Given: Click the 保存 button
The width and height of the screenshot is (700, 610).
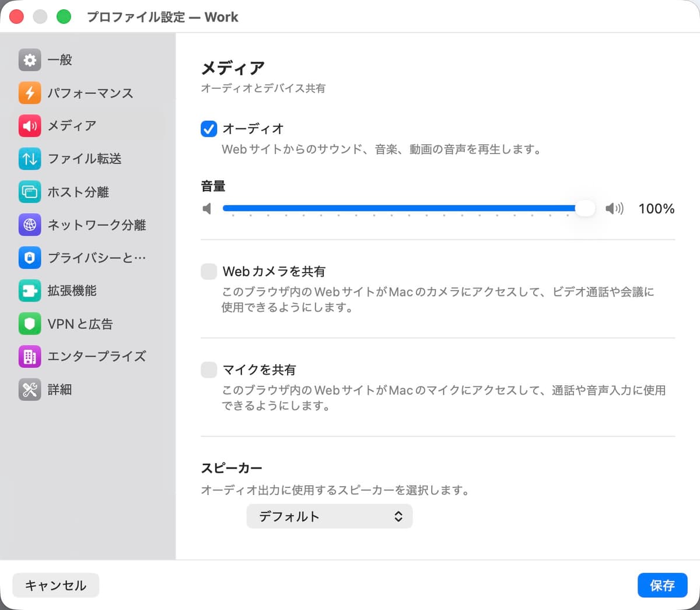Looking at the screenshot, I should click(662, 585).
